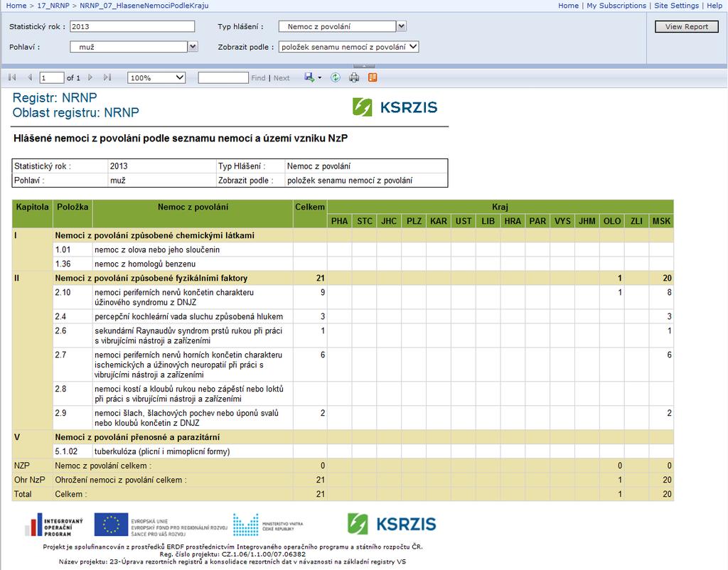The height and width of the screenshot is (570, 728).
Task: Go to previous report page
Action: click(30, 77)
